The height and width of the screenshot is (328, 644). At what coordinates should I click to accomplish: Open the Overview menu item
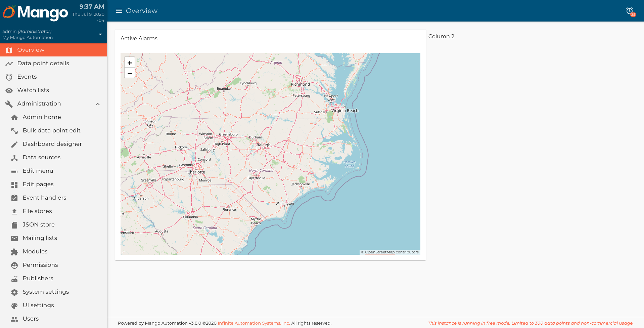tap(53, 50)
